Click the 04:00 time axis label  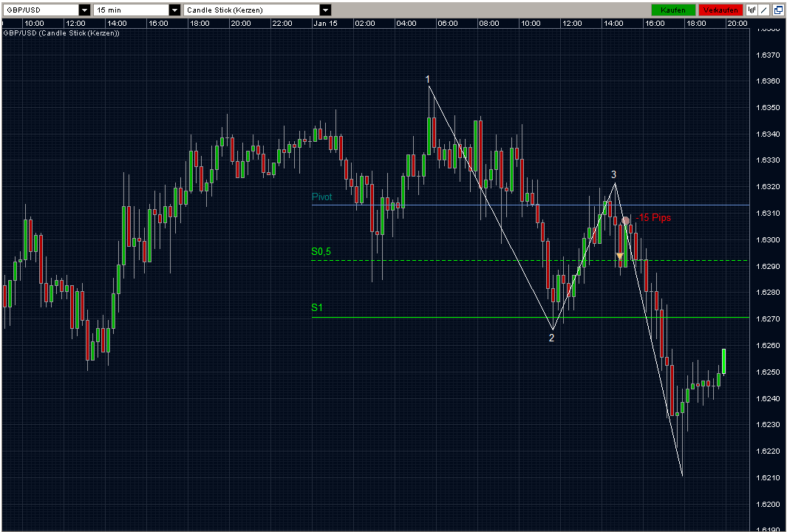406,24
